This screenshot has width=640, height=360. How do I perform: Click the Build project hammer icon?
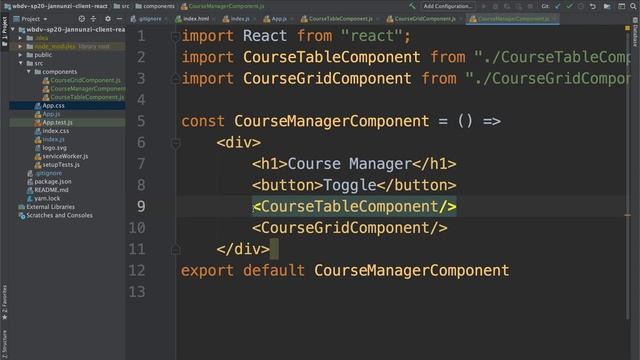pos(412,6)
